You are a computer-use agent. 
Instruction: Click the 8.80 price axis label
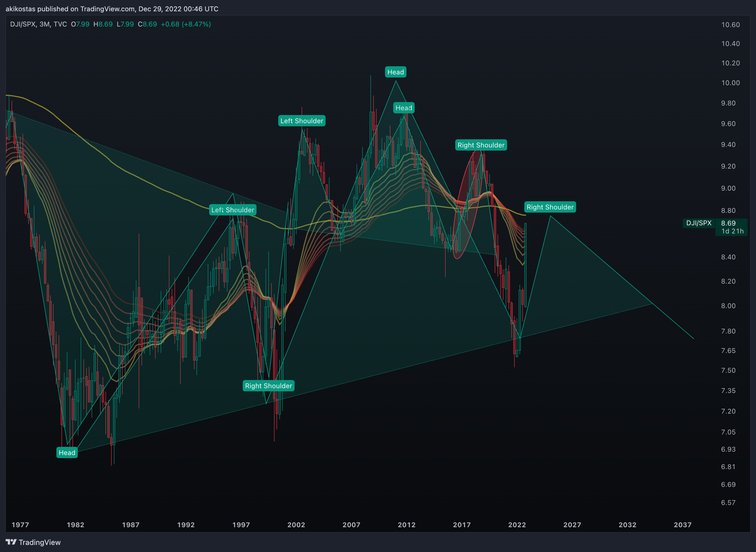click(x=728, y=211)
